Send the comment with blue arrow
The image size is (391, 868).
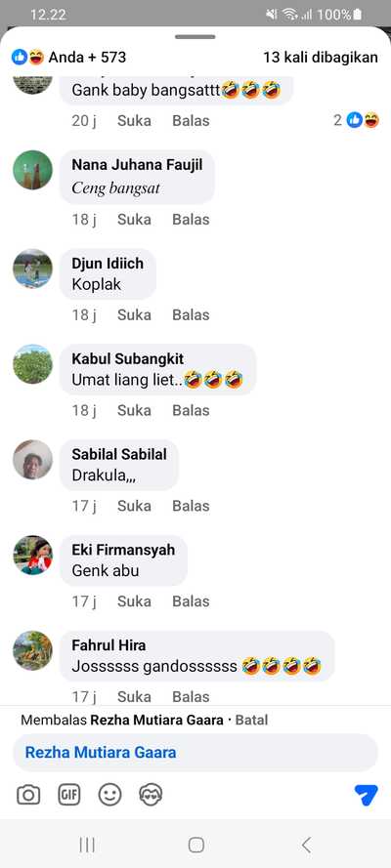(x=367, y=795)
